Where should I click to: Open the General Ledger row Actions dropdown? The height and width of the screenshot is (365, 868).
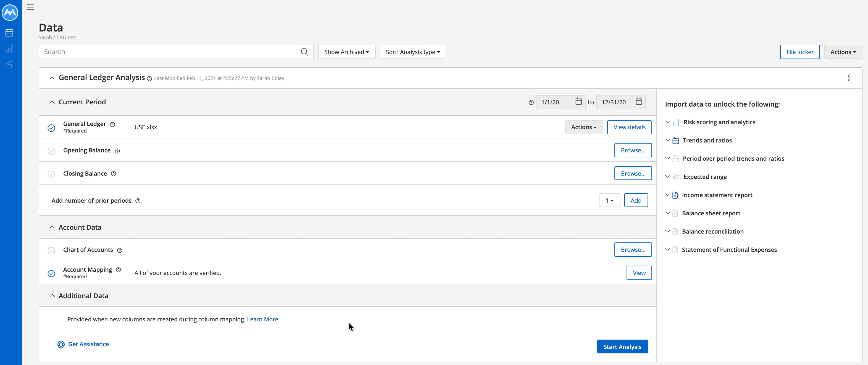point(584,127)
